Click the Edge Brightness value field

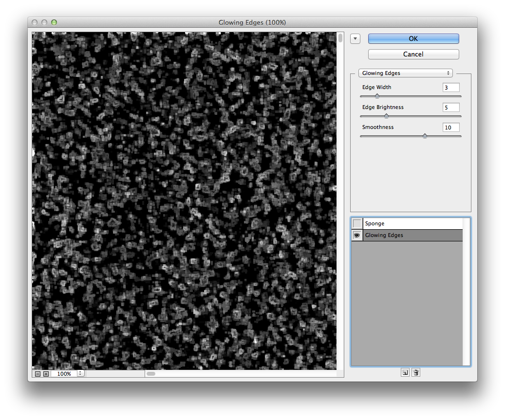[x=450, y=108]
